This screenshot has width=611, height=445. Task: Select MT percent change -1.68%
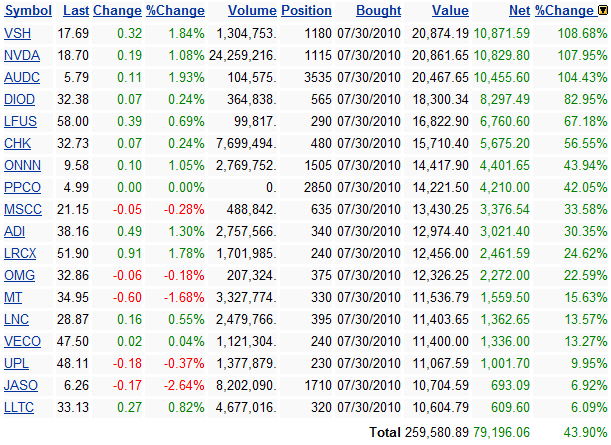pyautogui.click(x=184, y=298)
